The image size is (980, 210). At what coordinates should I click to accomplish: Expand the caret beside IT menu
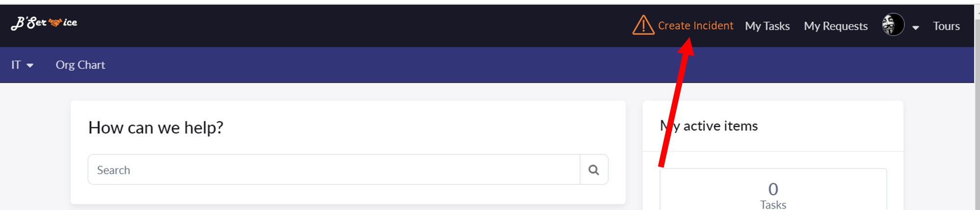point(30,66)
